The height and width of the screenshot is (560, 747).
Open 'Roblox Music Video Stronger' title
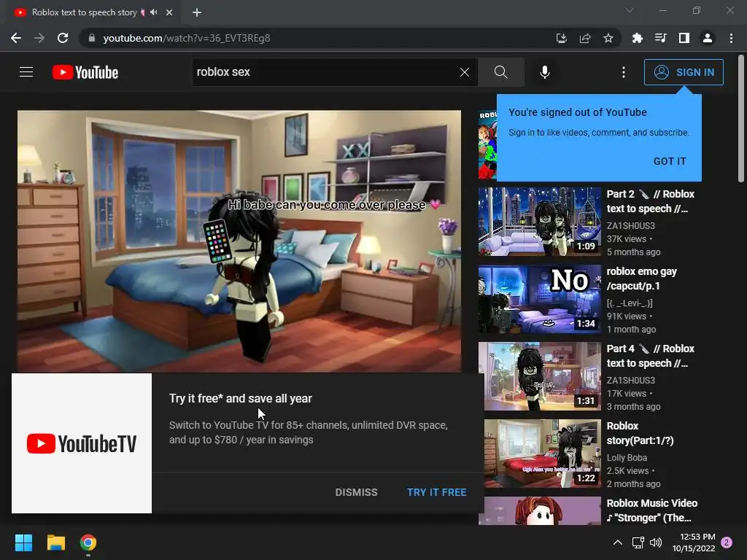click(651, 510)
